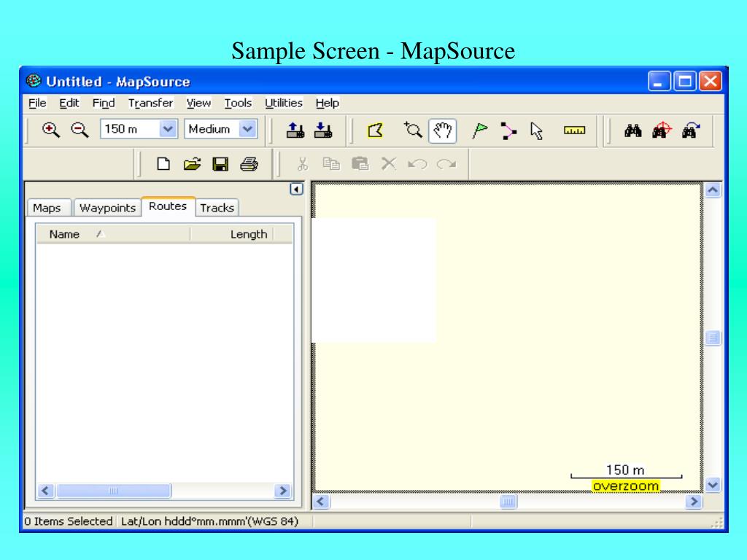747x560 pixels.
Task: Maximize the MapSource window
Action: click(x=684, y=82)
